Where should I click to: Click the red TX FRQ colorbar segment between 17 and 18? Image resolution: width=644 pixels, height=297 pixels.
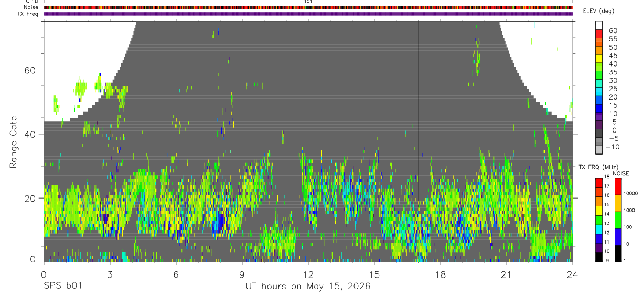[x=599, y=183]
